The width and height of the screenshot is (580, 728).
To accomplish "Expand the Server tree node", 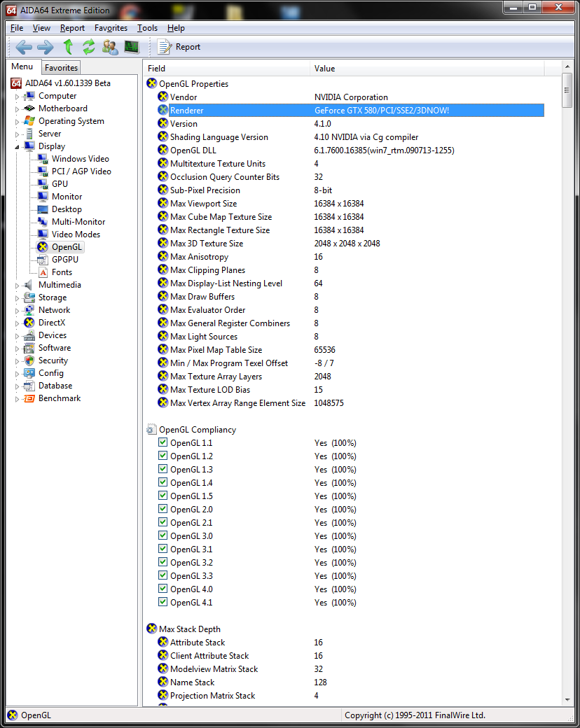I will point(18,134).
